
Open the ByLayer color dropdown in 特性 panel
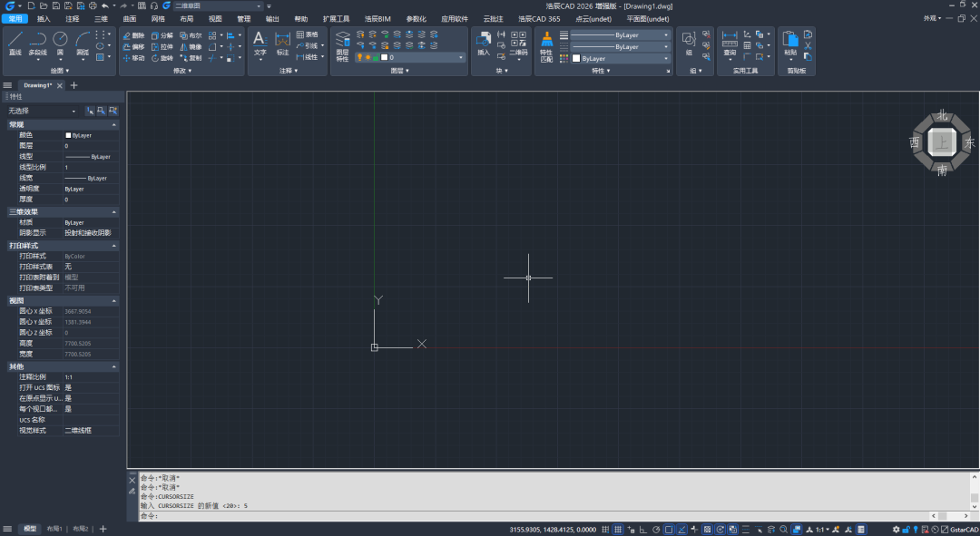pyautogui.click(x=620, y=58)
